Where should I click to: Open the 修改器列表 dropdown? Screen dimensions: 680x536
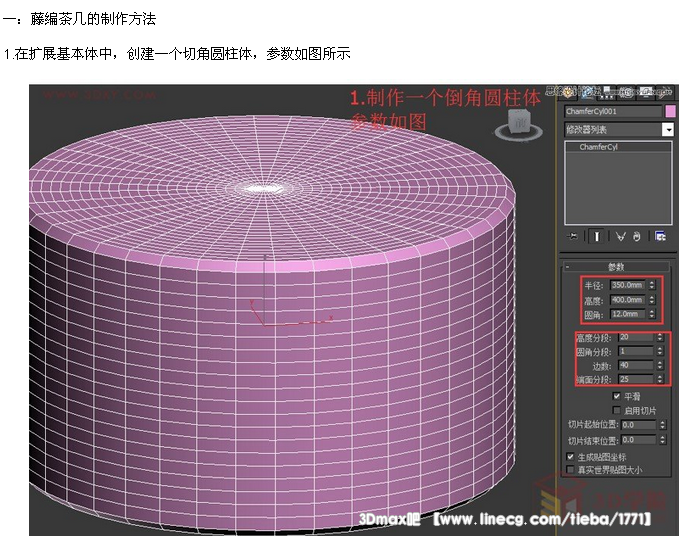[x=667, y=129]
